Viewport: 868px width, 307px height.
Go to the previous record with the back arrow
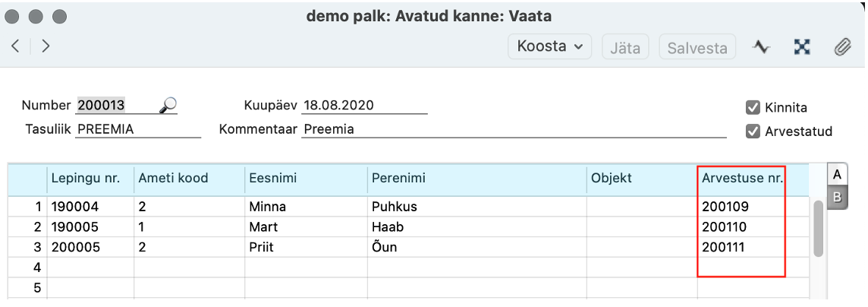tap(15, 46)
